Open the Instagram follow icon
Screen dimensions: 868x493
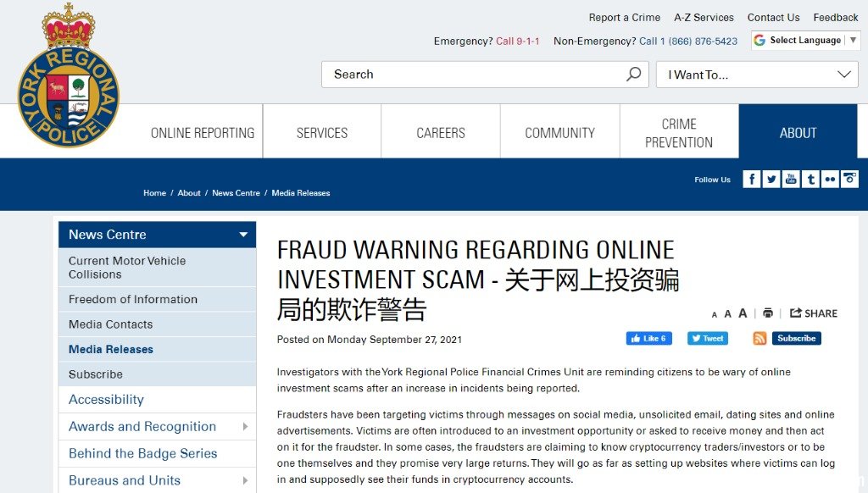tap(849, 180)
